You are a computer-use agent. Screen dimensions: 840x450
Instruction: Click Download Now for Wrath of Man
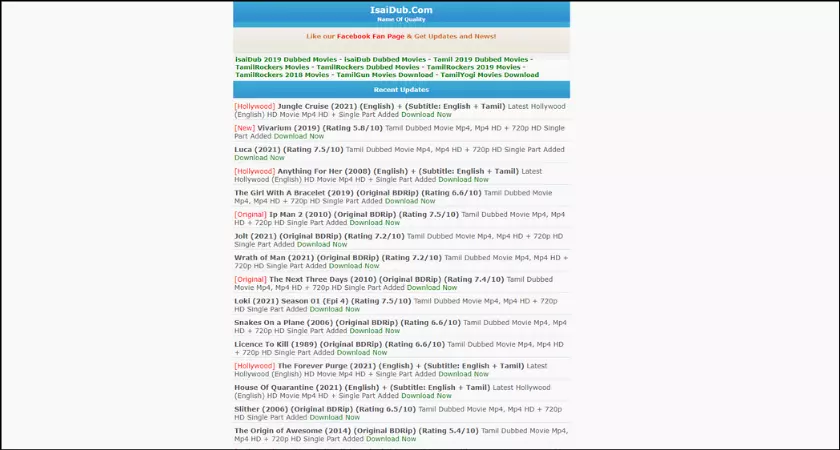pos(354,266)
